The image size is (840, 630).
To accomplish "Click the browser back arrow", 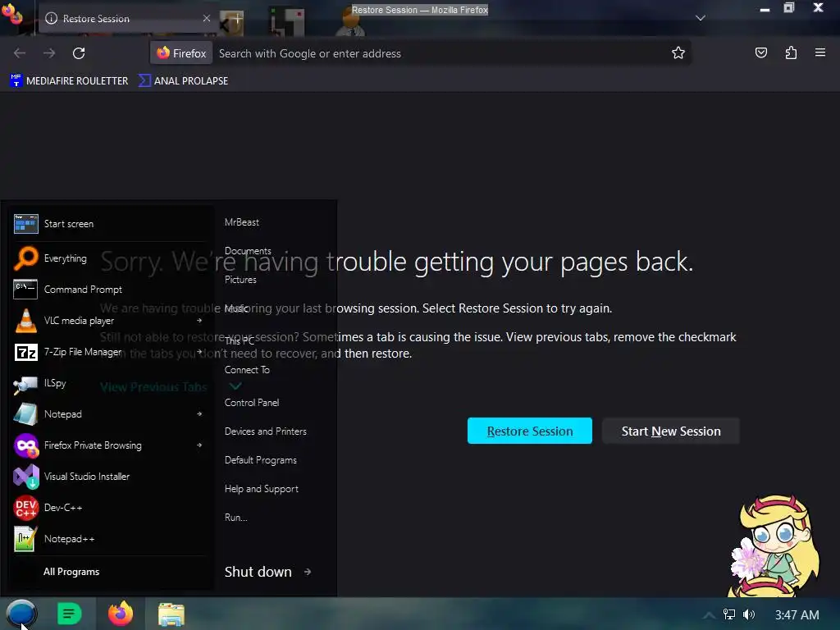I will click(x=20, y=53).
